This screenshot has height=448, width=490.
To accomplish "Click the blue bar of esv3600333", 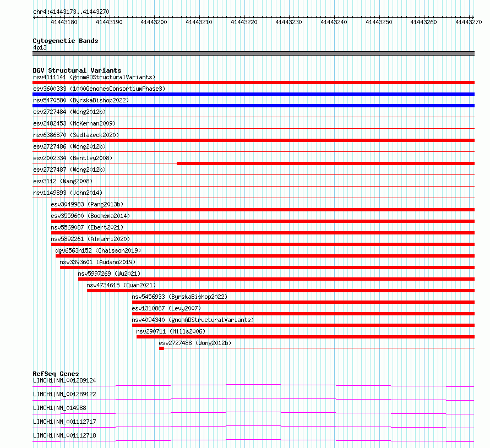I will [253, 94].
